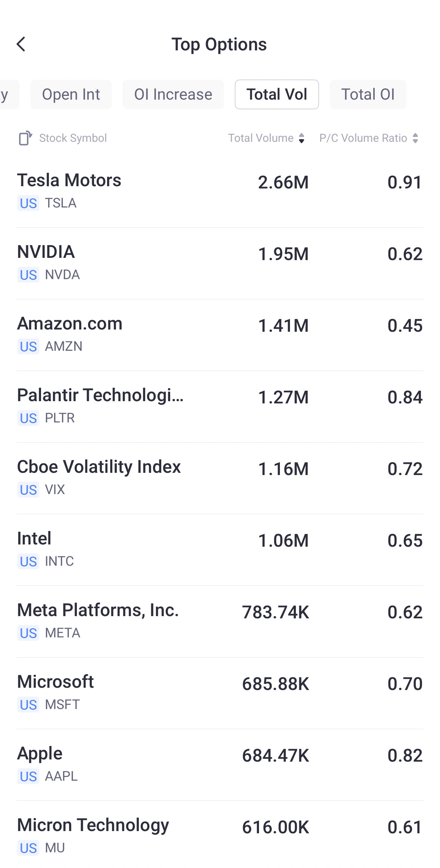Screen dimensions: 440x868
Task: Open the Tesla Motors row
Action: [220, 191]
